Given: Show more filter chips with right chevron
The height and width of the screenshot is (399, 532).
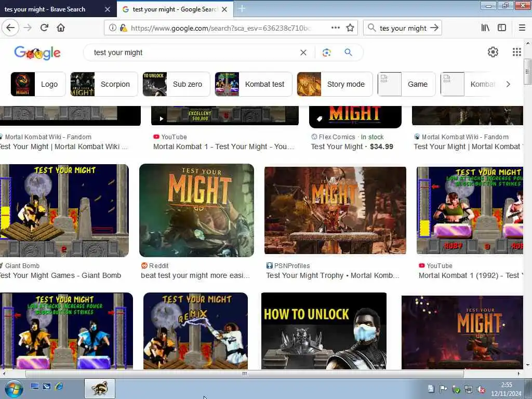Looking at the screenshot, I should pyautogui.click(x=508, y=84).
